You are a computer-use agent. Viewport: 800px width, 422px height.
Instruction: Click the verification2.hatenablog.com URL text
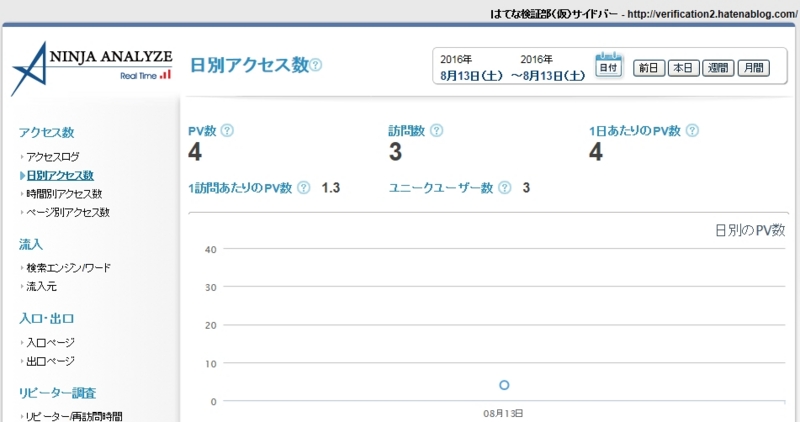(x=712, y=14)
